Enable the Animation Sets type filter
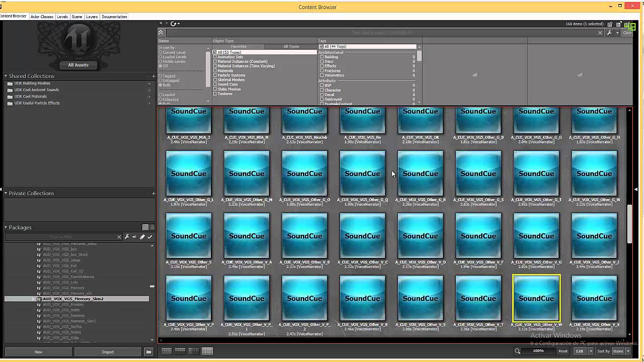The height and width of the screenshot is (362, 644). (x=215, y=57)
